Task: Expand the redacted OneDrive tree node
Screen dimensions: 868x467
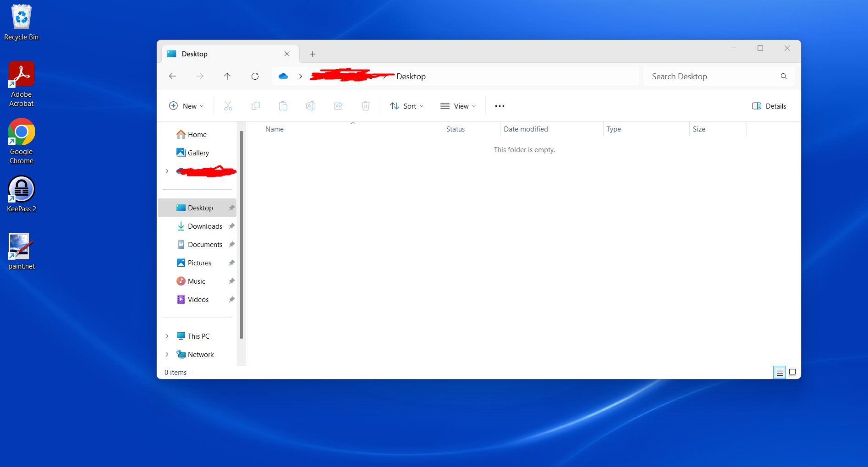Action: (167, 171)
